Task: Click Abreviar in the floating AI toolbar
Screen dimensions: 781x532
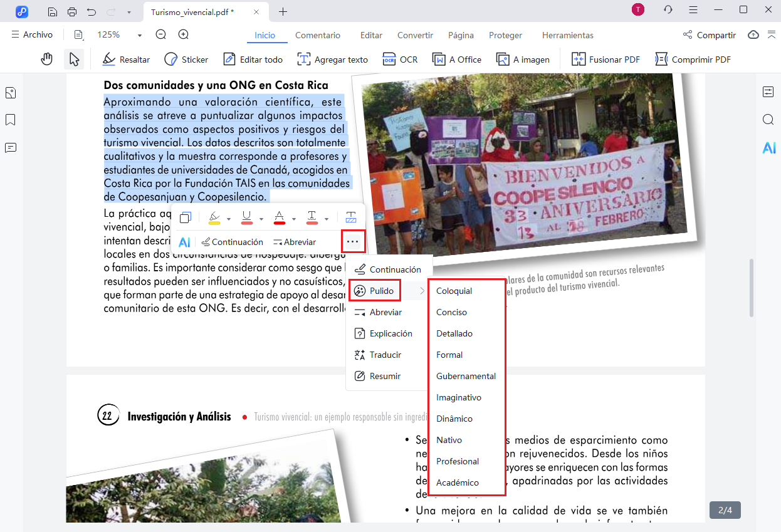Action: click(295, 242)
